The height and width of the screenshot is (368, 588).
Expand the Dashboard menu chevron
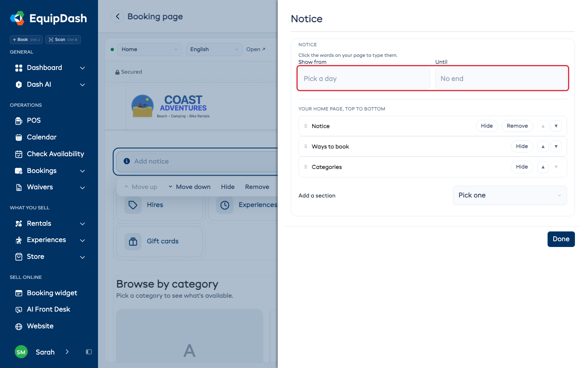82,68
